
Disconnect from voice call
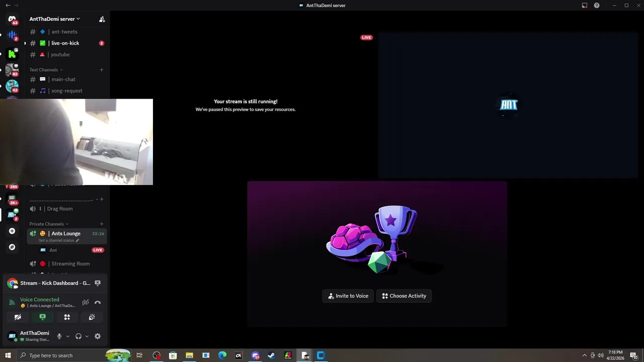[x=98, y=302]
